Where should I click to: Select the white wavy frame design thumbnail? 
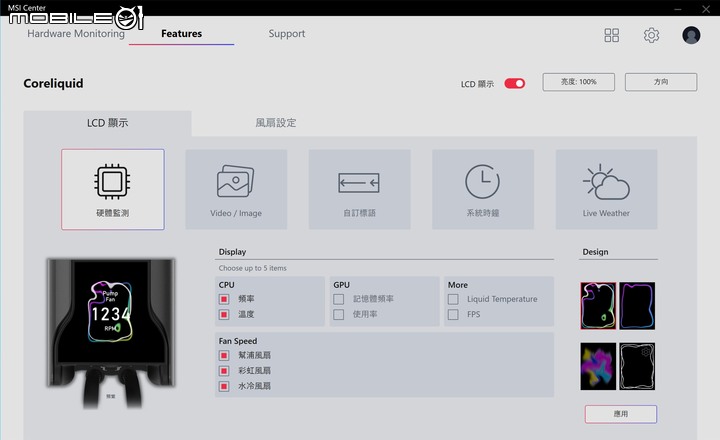point(637,366)
